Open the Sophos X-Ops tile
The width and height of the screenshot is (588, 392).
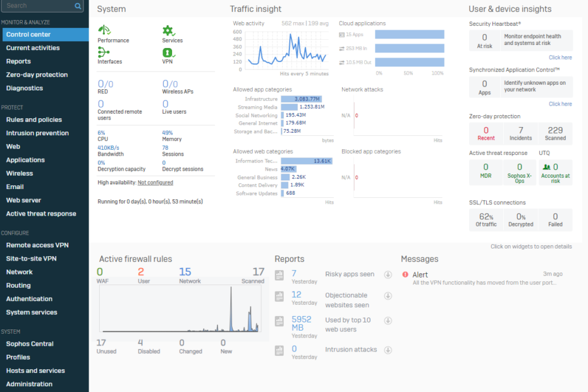519,172
